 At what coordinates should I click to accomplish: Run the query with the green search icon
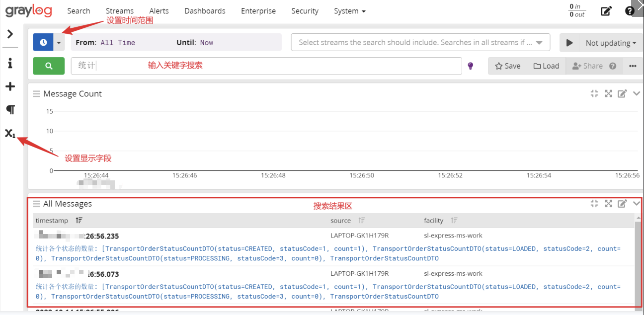(49, 66)
